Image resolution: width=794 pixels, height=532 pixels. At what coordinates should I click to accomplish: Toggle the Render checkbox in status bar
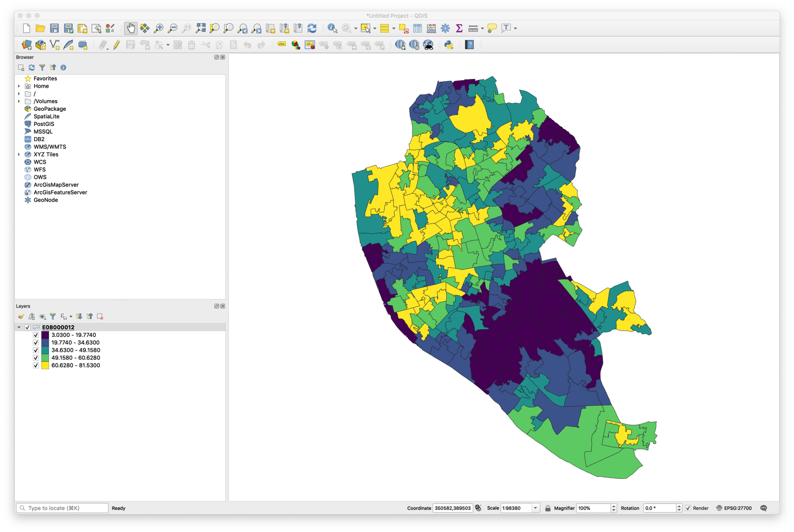tap(688, 508)
